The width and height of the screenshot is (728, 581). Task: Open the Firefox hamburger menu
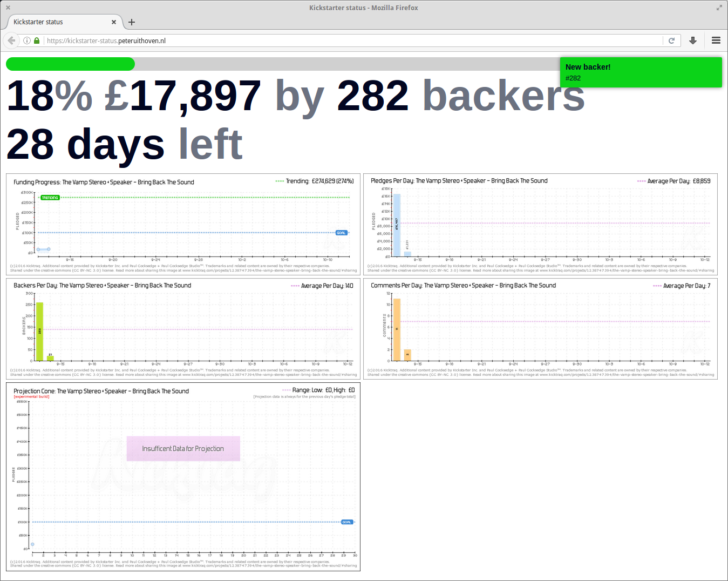click(x=716, y=40)
